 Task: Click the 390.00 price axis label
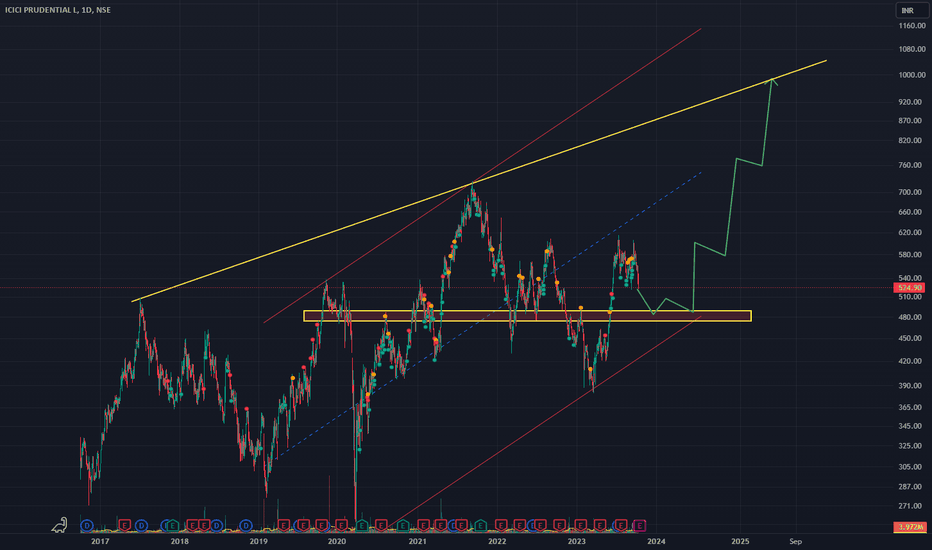(911, 386)
